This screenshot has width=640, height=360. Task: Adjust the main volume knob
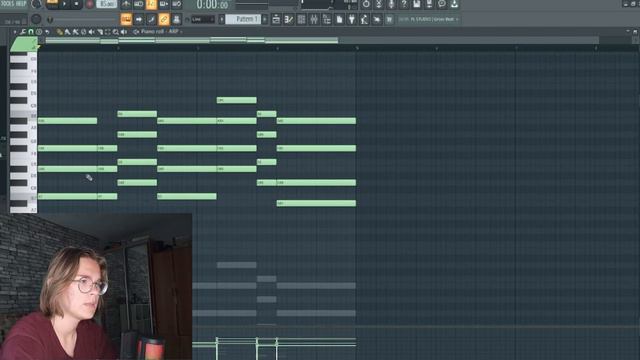[x=36, y=4]
